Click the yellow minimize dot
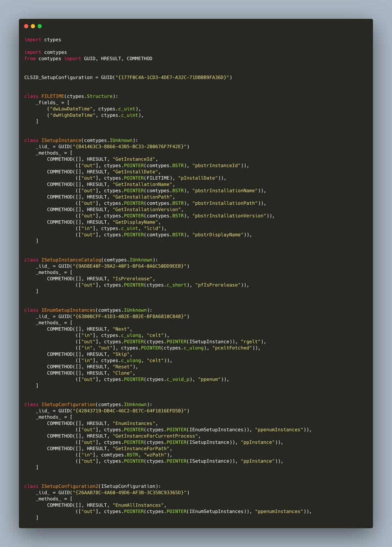The height and width of the screenshot is (547, 392). (x=33, y=26)
